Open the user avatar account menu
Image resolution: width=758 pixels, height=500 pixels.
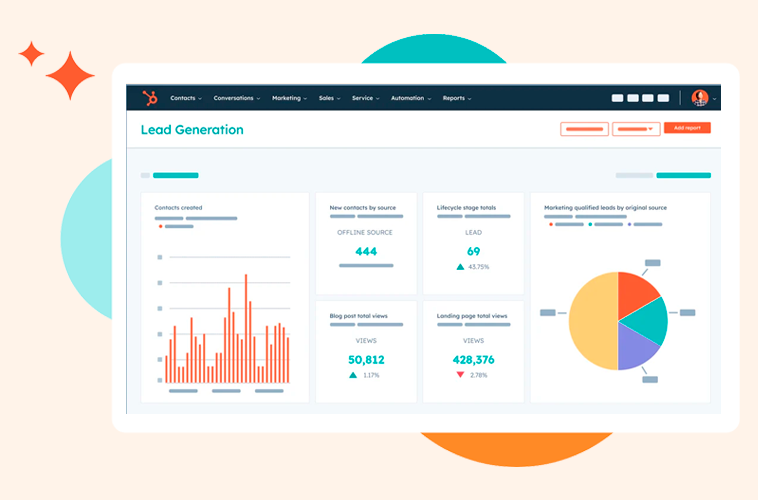click(x=700, y=98)
